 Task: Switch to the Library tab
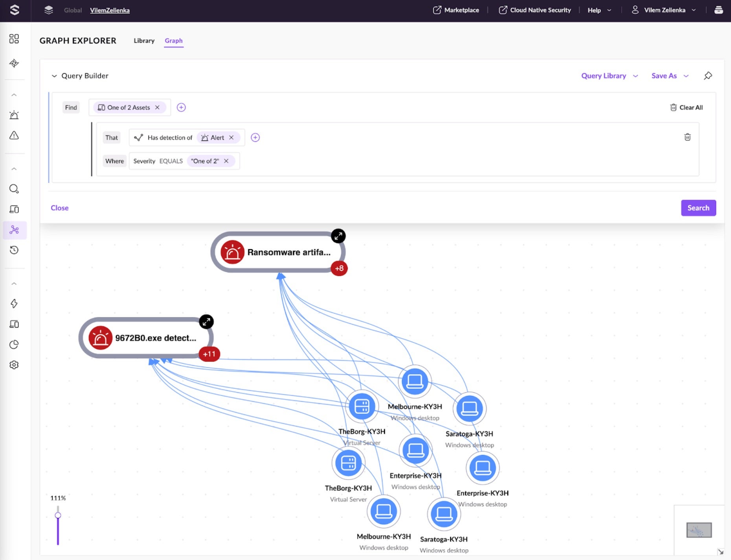(x=144, y=40)
